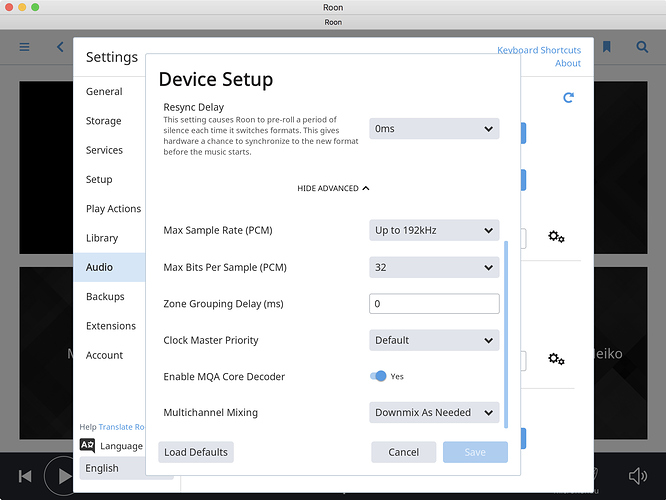Viewport: 666px width, 500px height.
Task: Click the Device Setup vertical scrollbar
Action: [505, 335]
